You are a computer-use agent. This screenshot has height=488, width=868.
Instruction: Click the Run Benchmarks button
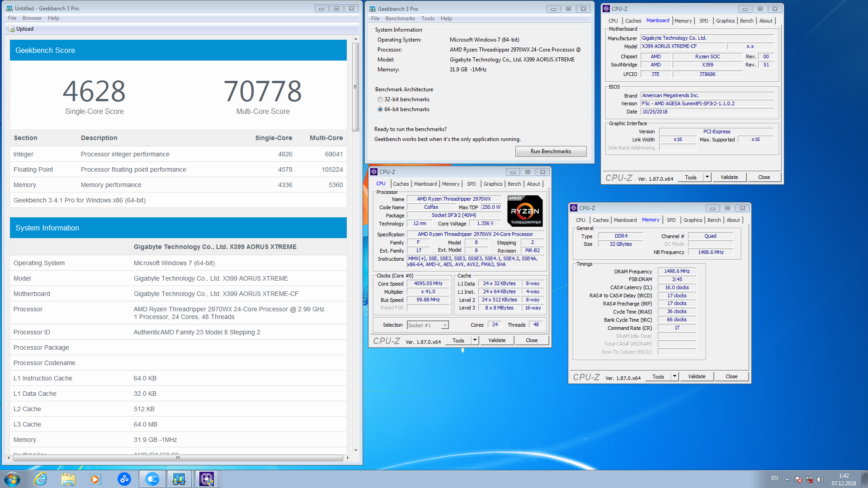(551, 151)
